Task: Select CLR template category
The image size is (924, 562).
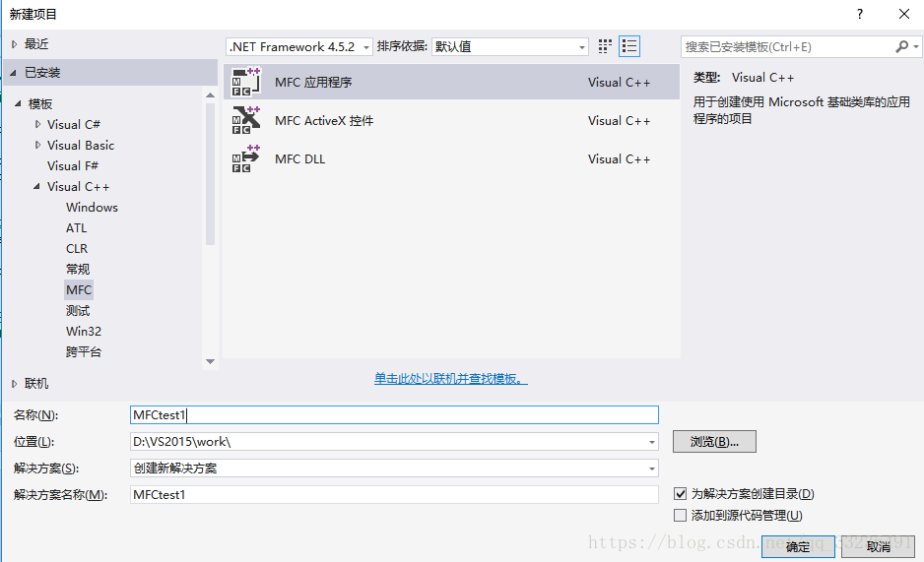Action: pyautogui.click(x=77, y=248)
